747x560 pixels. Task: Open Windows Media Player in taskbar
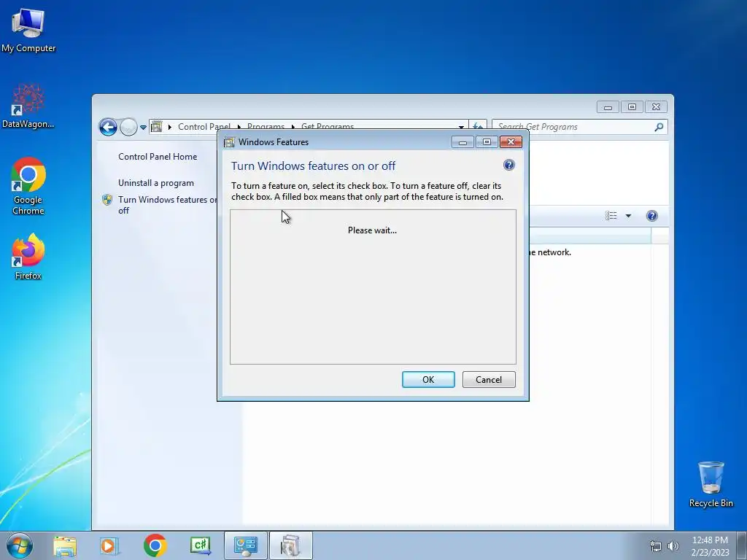click(109, 545)
